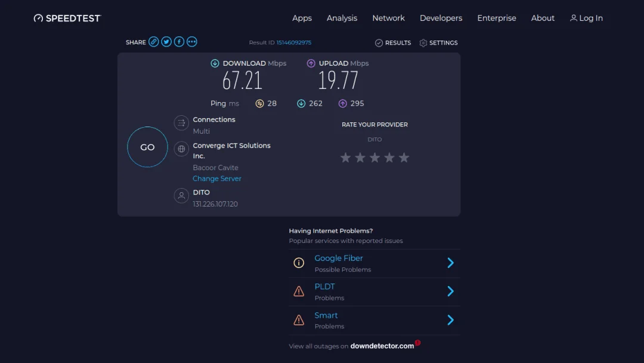Expand Smart problems chevron

coord(451,320)
